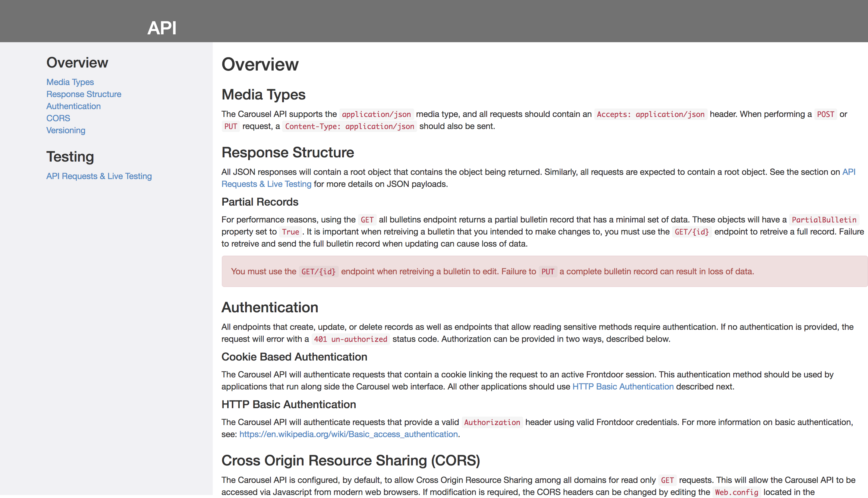Follow the API Requests & Live Testing inline link

pyautogui.click(x=266, y=184)
